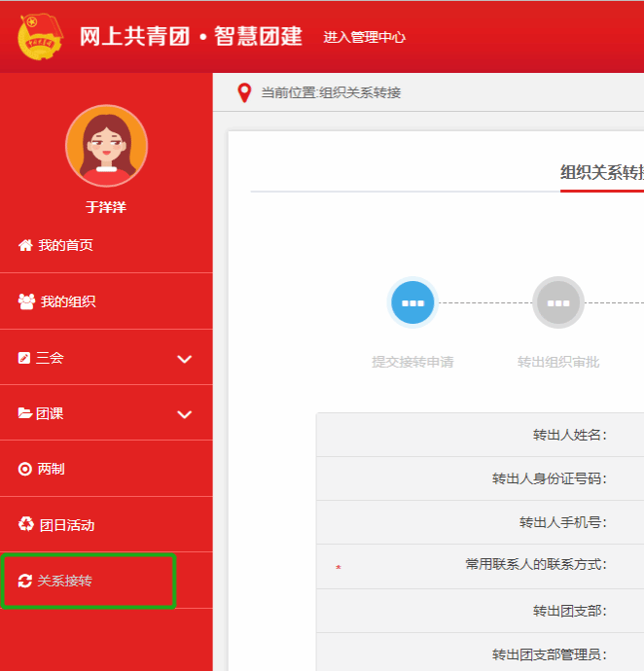Click the folder icon beside 团课

click(x=25, y=413)
